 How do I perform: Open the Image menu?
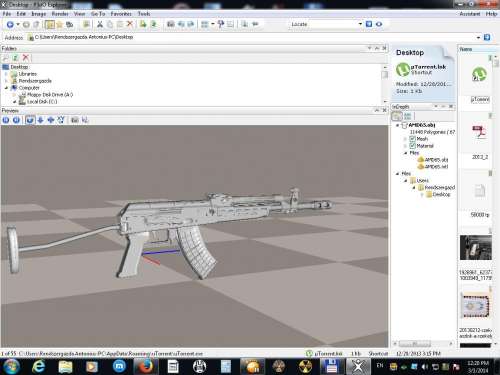[39, 14]
